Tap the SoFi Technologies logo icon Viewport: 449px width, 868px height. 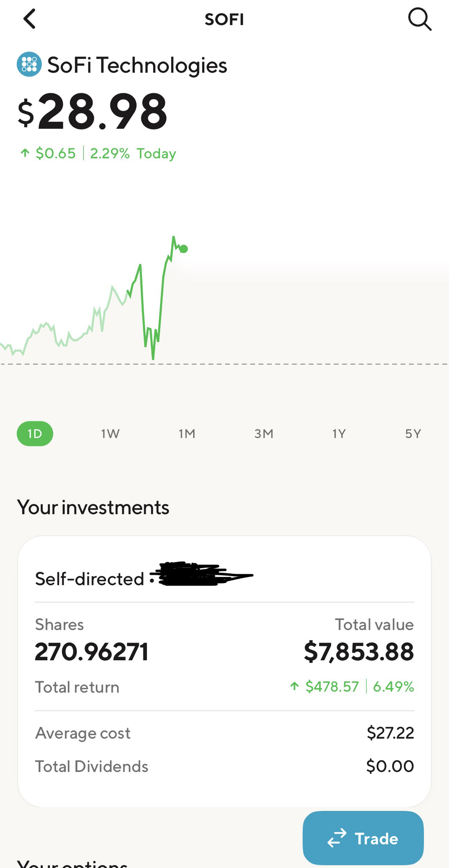pos(29,64)
